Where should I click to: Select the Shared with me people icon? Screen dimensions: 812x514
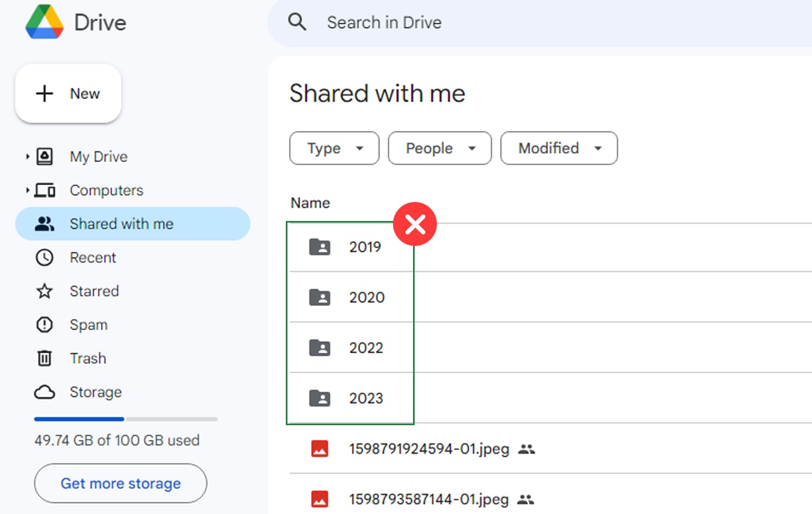(x=43, y=223)
